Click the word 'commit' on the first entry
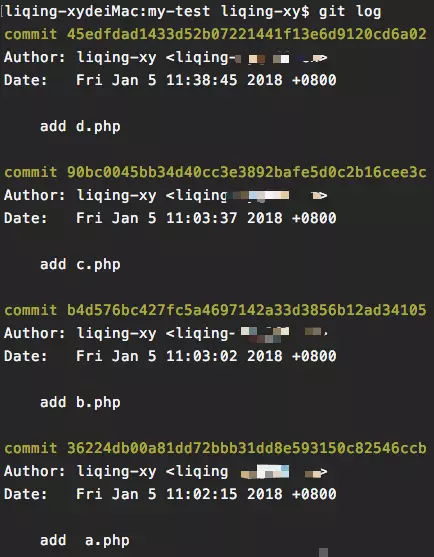 31,34
